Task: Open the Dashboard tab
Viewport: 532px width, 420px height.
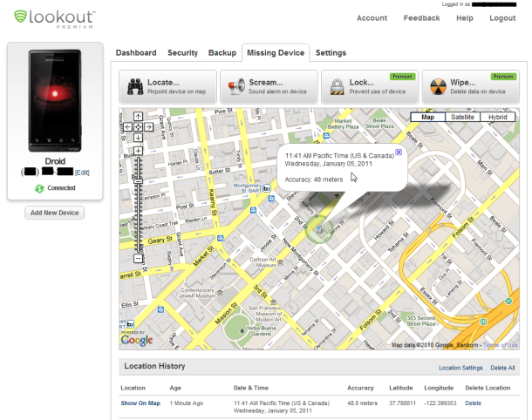Action: tap(136, 53)
